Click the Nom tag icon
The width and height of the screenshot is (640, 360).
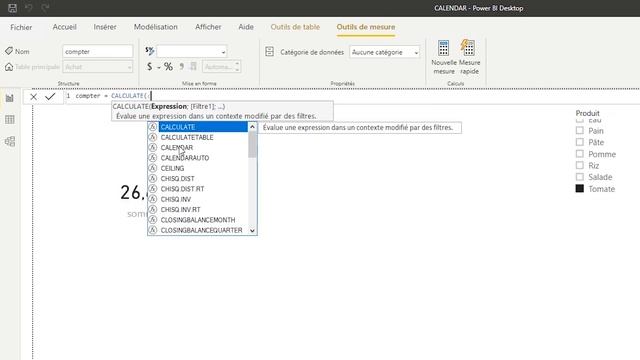[x=9, y=51]
